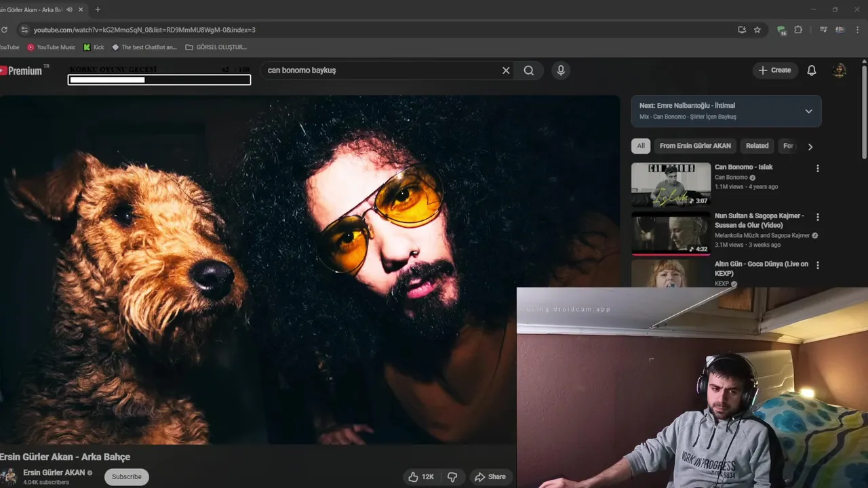The height and width of the screenshot is (488, 868).
Task: Start voice search with microphone icon
Action: [x=560, y=70]
